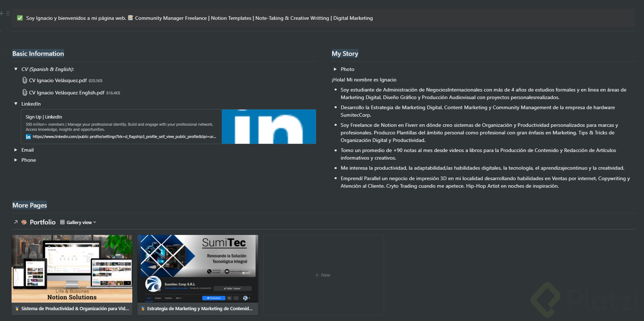This screenshot has width=644, height=321.
Task: Click the paperclip icon beside CV Ignacio Velásquez.pdf
Action: (25, 80)
